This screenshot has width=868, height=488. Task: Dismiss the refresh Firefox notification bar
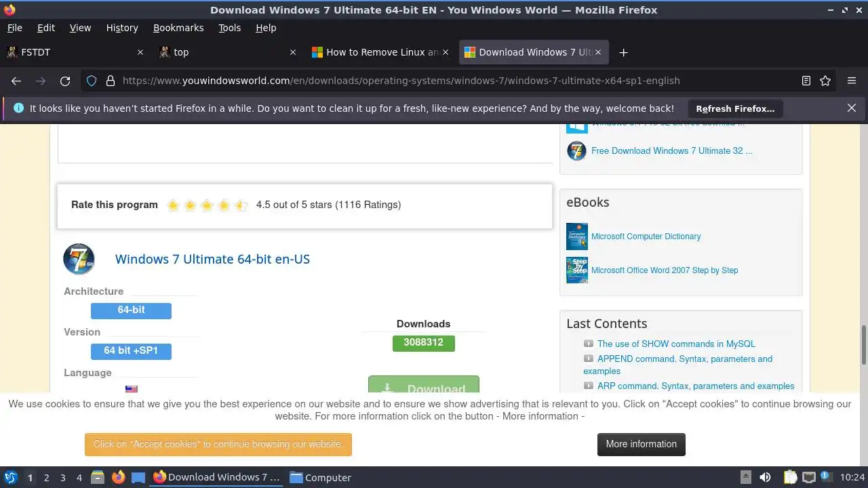coord(852,108)
